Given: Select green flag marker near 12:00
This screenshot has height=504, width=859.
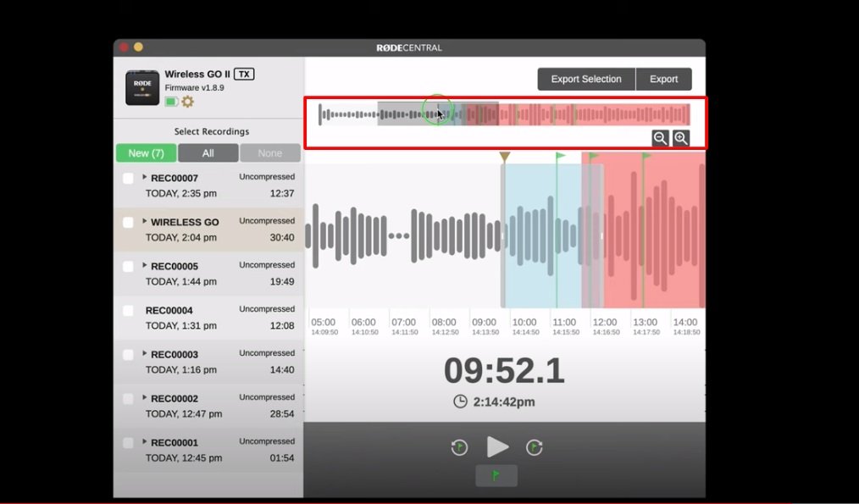Looking at the screenshot, I should (x=593, y=156).
